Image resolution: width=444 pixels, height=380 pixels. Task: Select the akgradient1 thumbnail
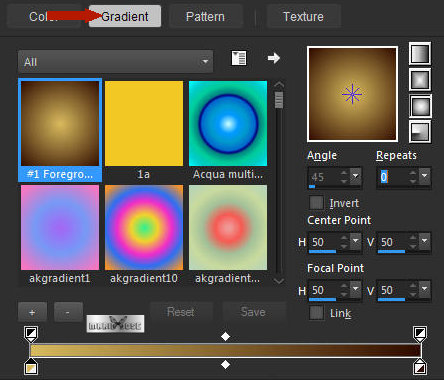(x=60, y=228)
